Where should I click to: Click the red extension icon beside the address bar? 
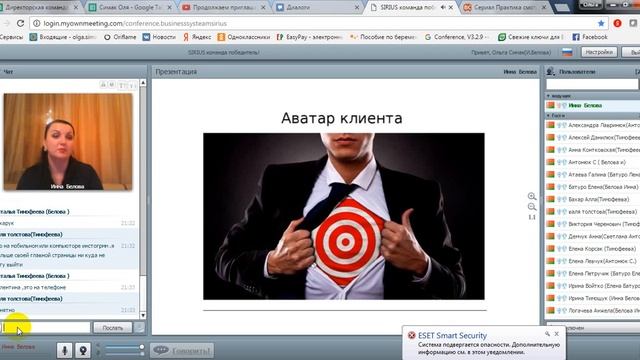pos(617,23)
